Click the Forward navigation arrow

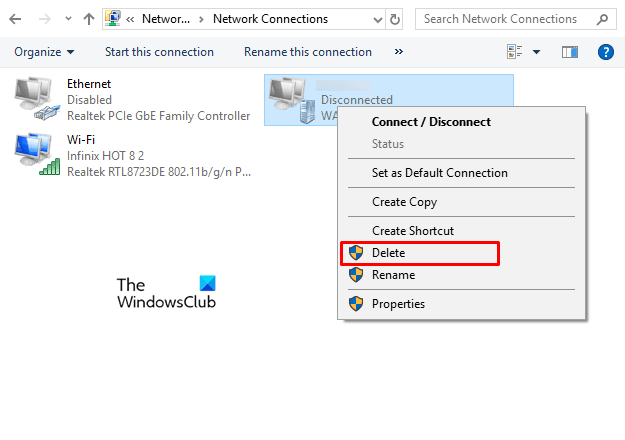(41, 19)
